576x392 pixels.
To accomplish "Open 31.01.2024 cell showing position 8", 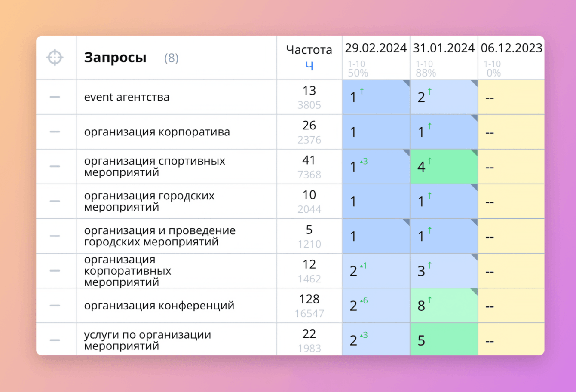I will click(444, 306).
